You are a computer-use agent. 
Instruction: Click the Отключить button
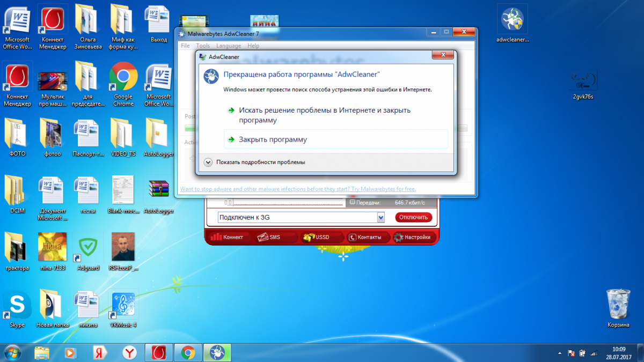(x=414, y=217)
